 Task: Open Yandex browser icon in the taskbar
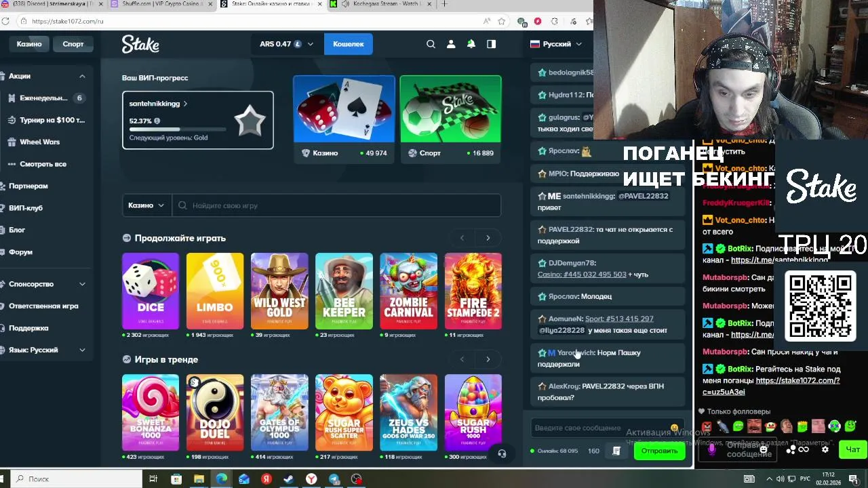pos(311,479)
